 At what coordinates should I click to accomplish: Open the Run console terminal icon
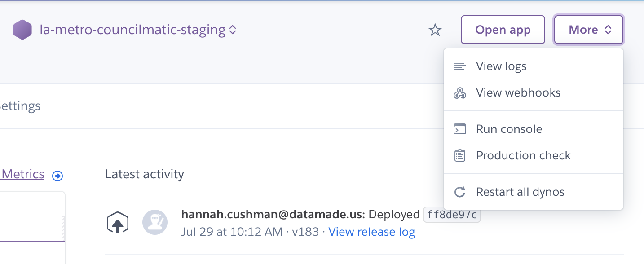pyautogui.click(x=460, y=129)
